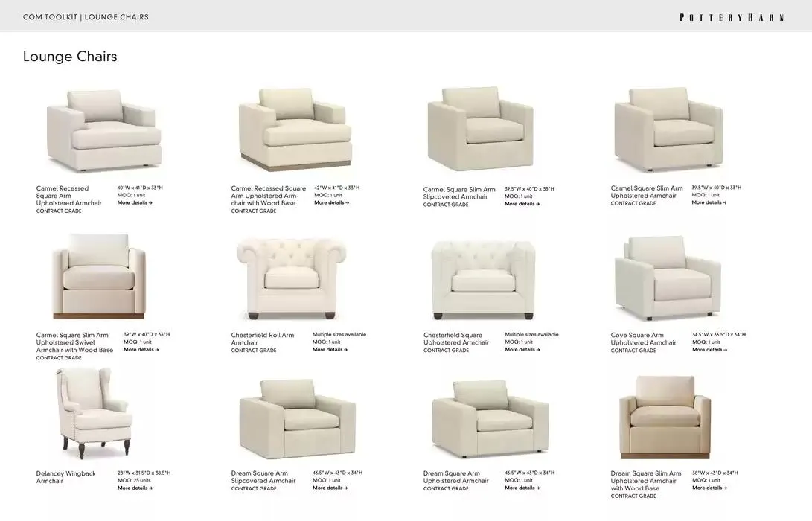Open More details for Chesterfield Roll Arm Armchair

pyautogui.click(x=330, y=350)
